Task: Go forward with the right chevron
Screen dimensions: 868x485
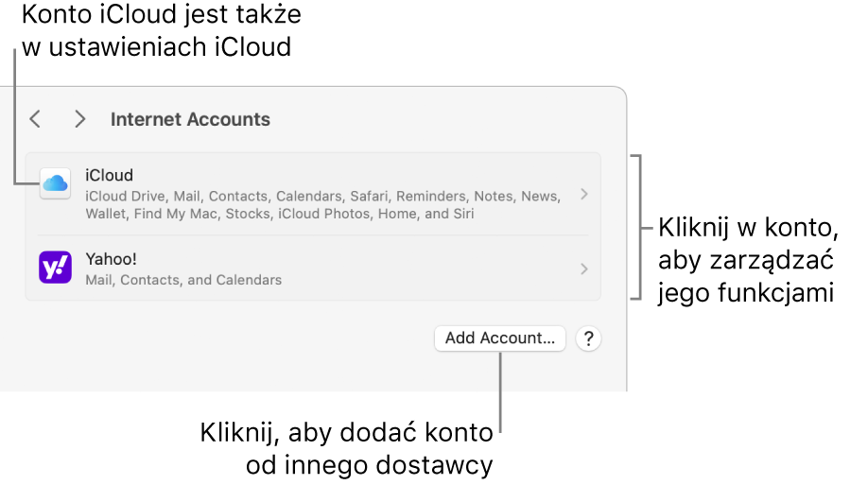Action: point(80,119)
